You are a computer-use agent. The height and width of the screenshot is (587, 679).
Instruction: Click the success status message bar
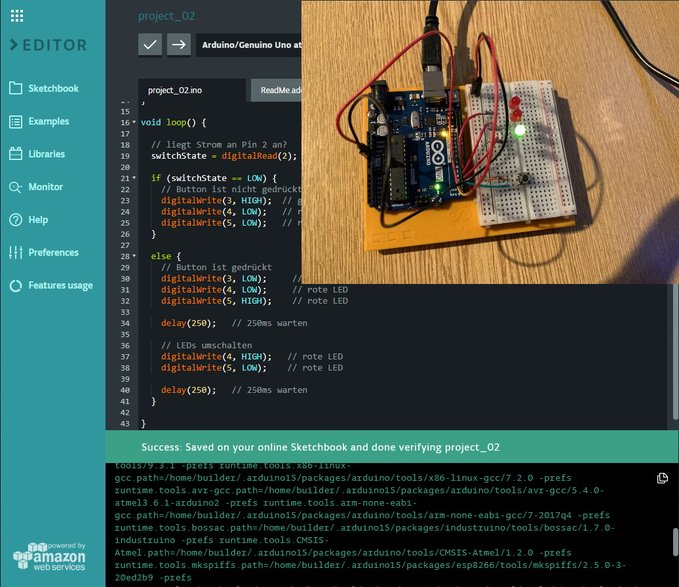tap(392, 447)
